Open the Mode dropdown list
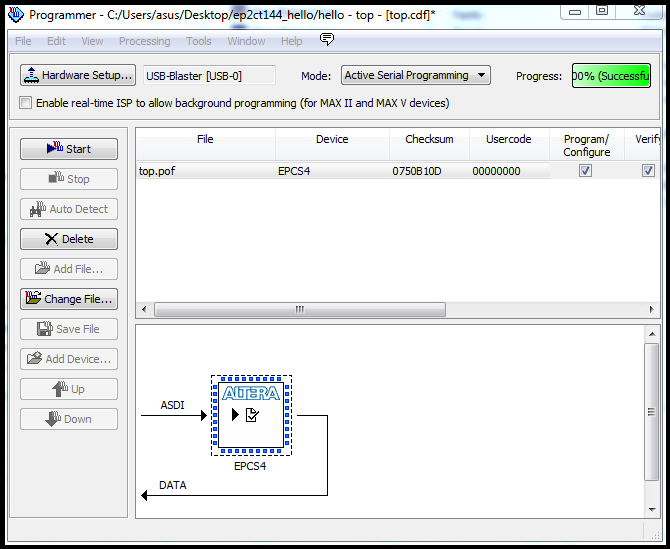This screenshot has width=670, height=549. [x=415, y=76]
